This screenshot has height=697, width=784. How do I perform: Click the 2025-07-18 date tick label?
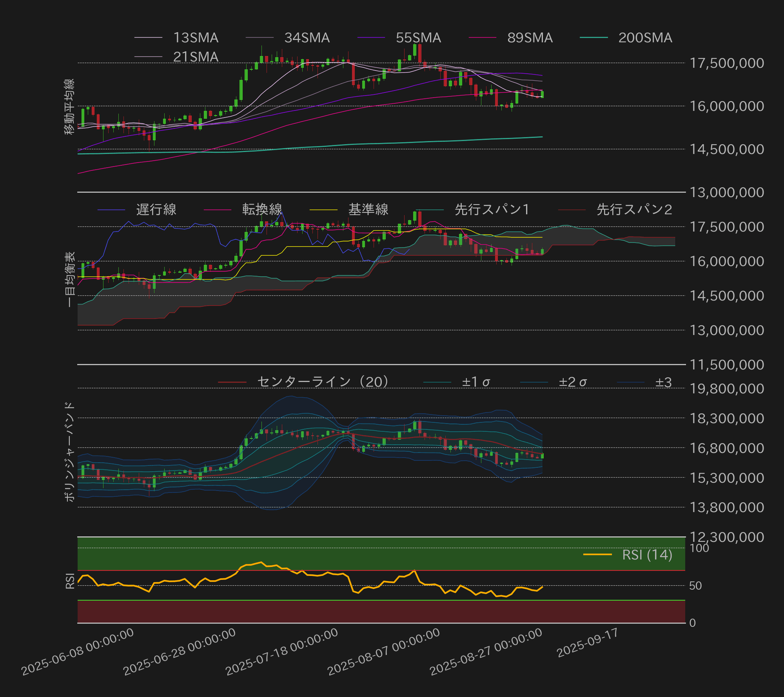tap(282, 651)
